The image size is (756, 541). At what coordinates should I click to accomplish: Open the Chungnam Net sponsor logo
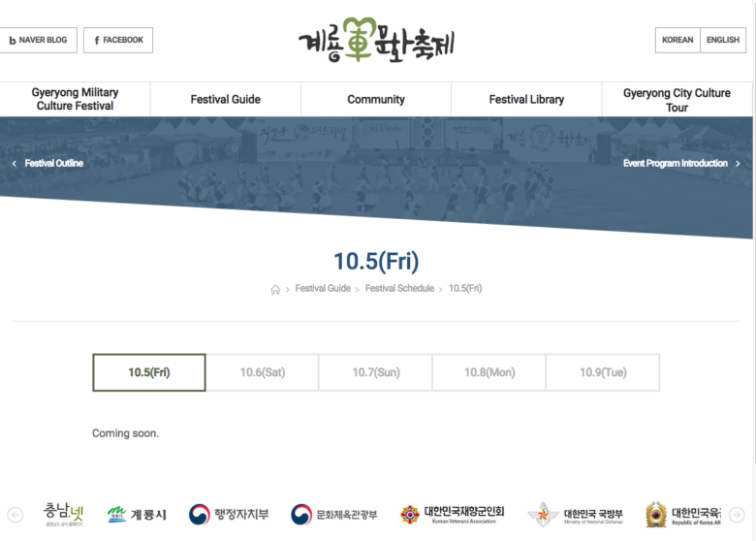pyautogui.click(x=64, y=514)
